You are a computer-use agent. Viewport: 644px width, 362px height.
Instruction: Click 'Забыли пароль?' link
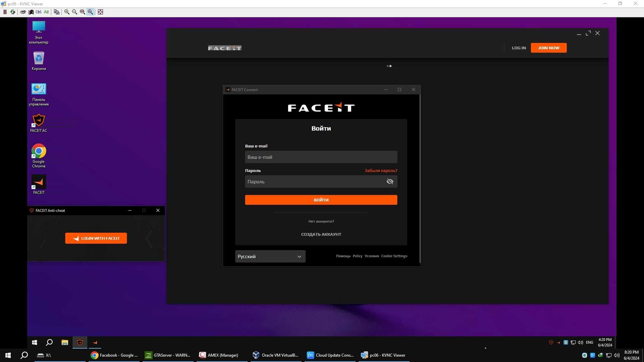(x=381, y=171)
